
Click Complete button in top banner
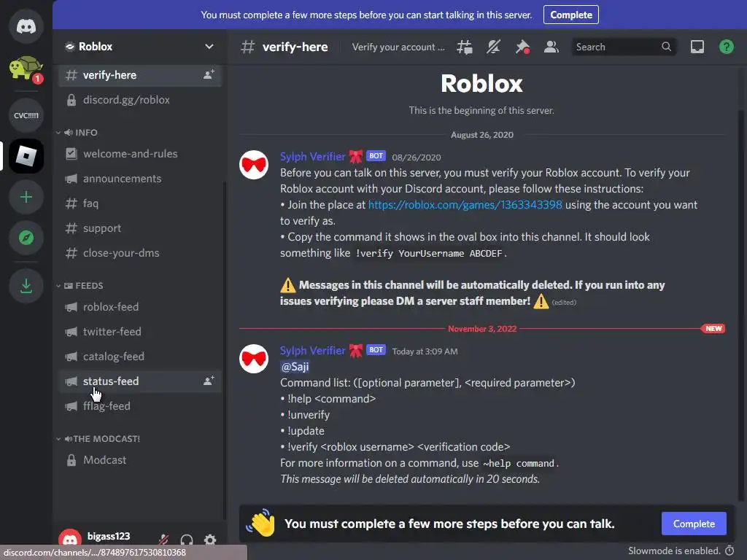pyautogui.click(x=571, y=15)
